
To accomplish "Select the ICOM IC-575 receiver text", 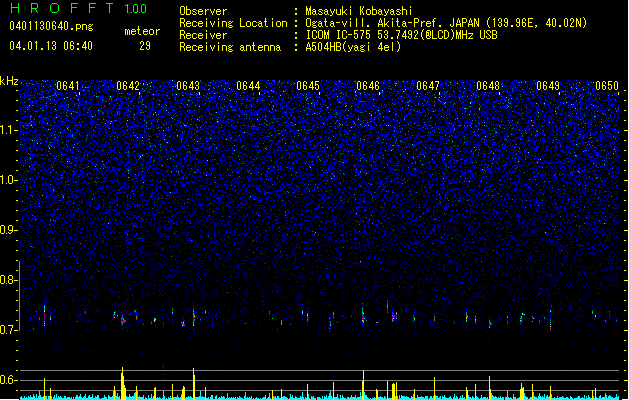I will point(402,35).
